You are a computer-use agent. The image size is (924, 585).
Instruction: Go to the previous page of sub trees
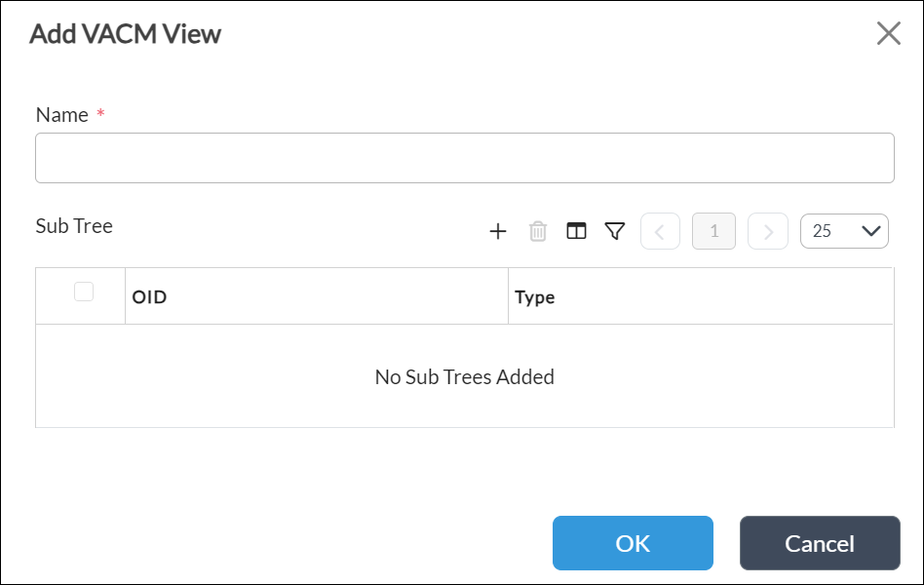660,231
